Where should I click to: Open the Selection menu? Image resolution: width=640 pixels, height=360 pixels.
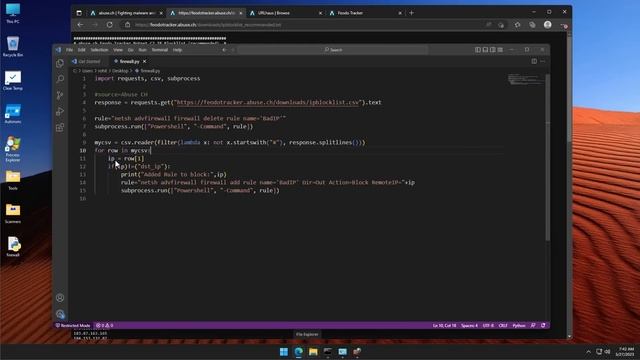99,50
